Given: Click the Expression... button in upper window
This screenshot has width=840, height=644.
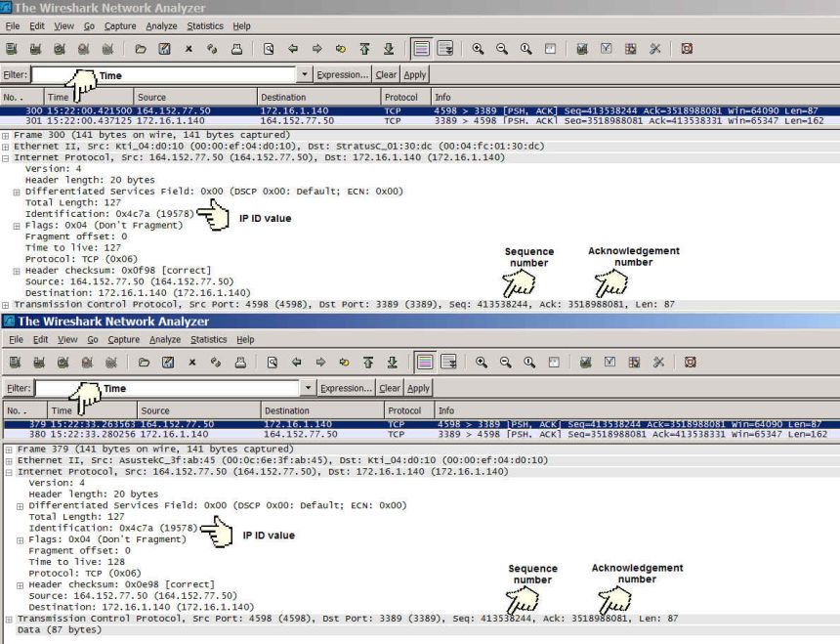Looking at the screenshot, I should (x=342, y=74).
